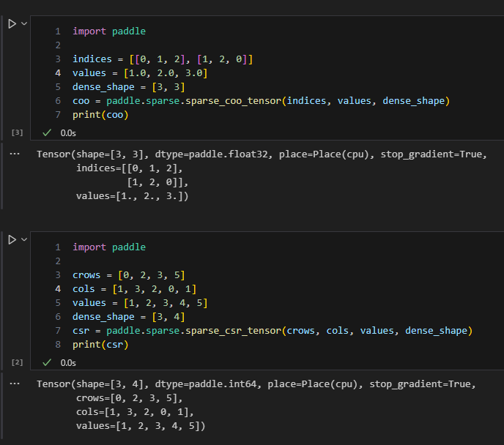Open output actions menu for coo tensor output

tap(15, 154)
